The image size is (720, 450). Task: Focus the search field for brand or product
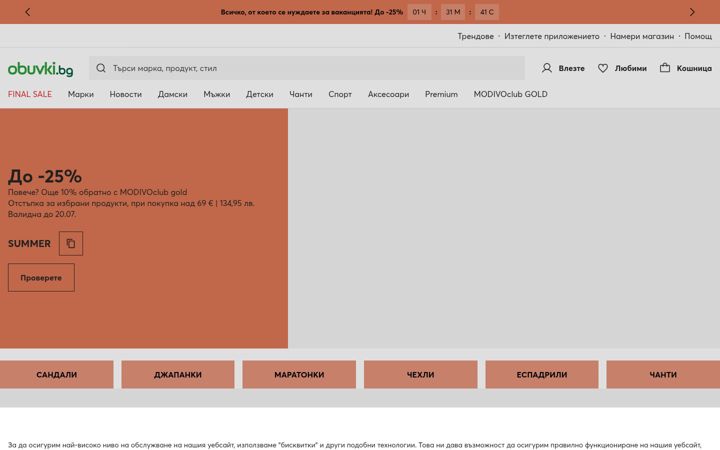pos(307,68)
